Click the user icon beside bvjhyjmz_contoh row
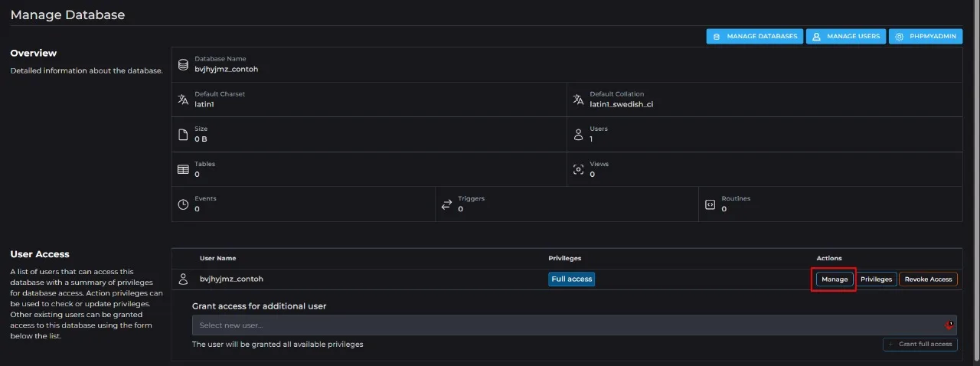The image size is (980, 366). pos(183,279)
